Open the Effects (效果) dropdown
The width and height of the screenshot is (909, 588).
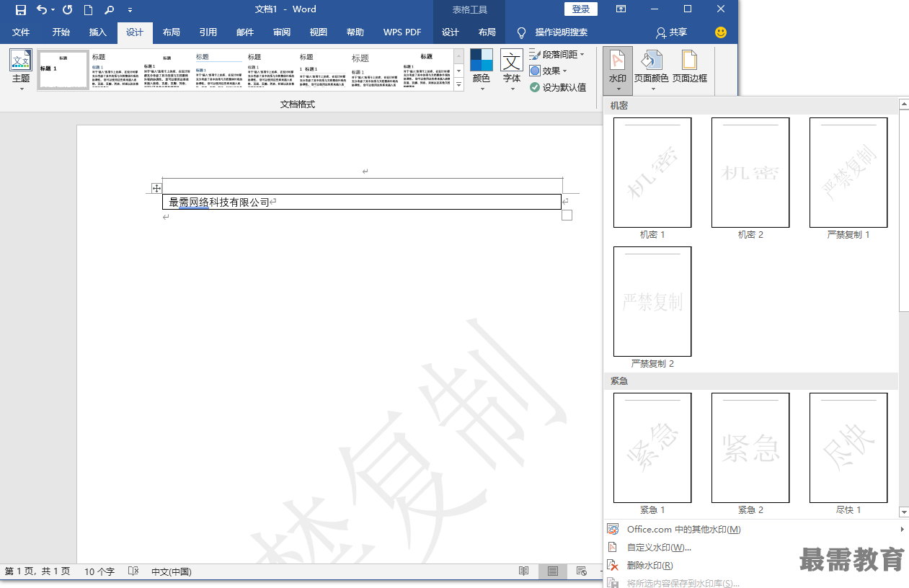click(x=549, y=71)
